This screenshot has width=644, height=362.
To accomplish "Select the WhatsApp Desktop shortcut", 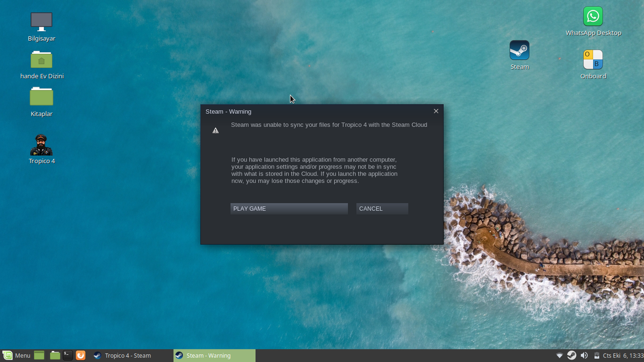I will point(593,22).
